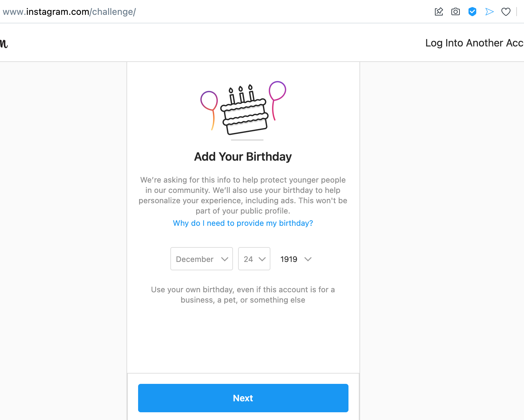Click the Log Into Another Account link
The height and width of the screenshot is (420, 524).
pyautogui.click(x=474, y=43)
